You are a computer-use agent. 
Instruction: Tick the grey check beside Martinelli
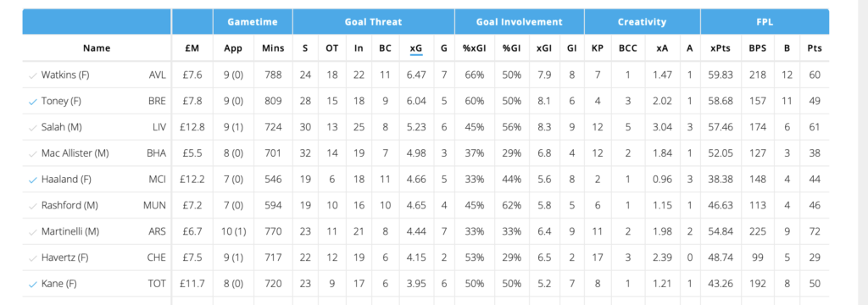(x=32, y=231)
